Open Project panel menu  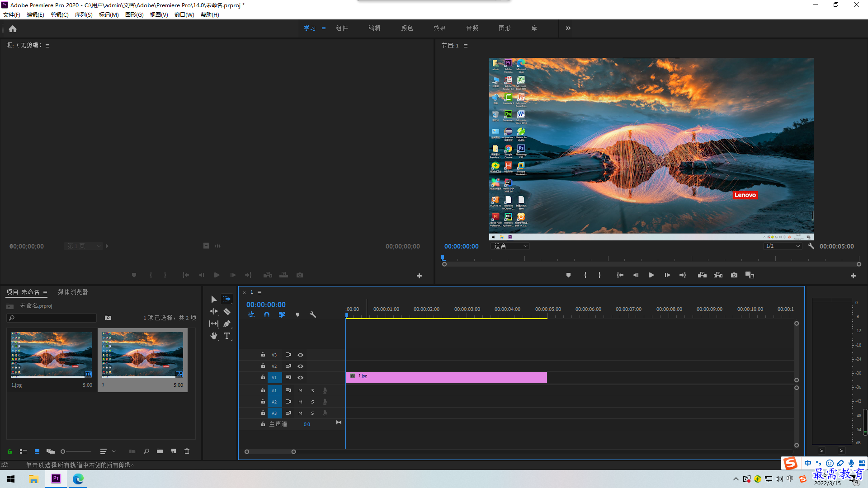pos(45,292)
